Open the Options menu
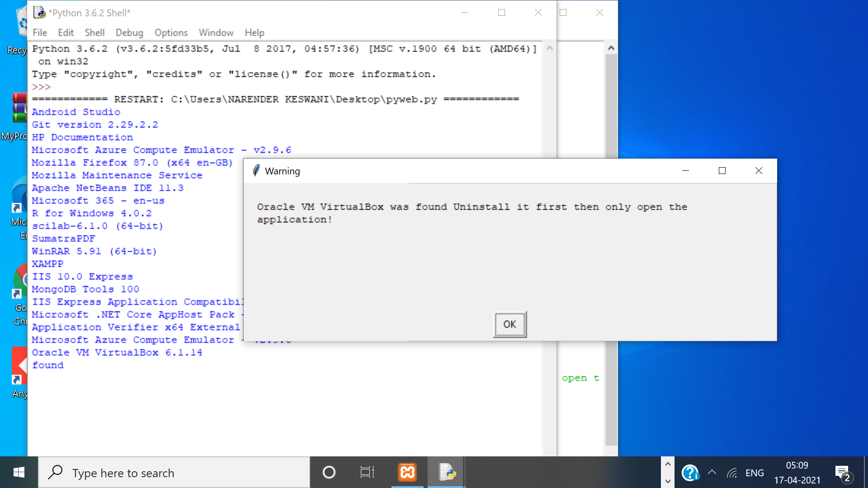The height and width of the screenshot is (488, 868). (x=171, y=33)
